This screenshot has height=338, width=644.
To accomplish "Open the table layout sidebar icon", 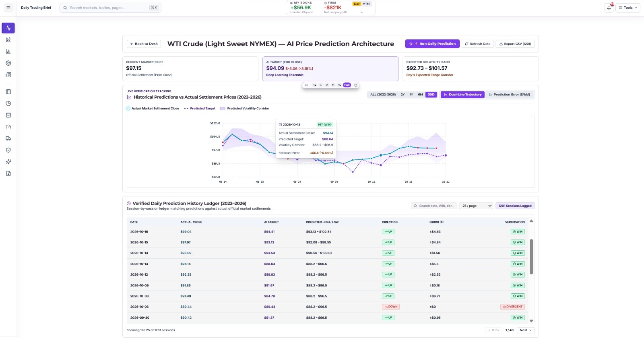I will coord(8,92).
